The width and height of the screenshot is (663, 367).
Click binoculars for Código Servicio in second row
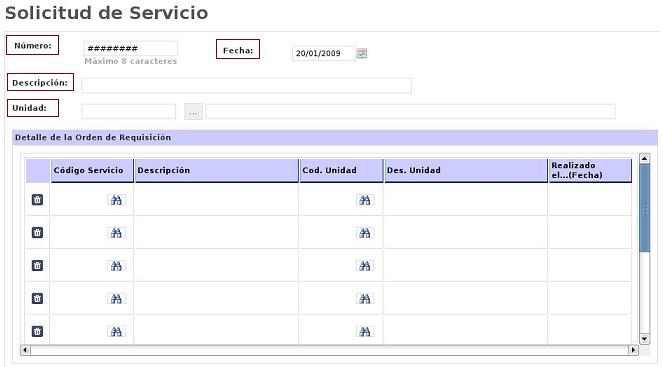pos(116,233)
